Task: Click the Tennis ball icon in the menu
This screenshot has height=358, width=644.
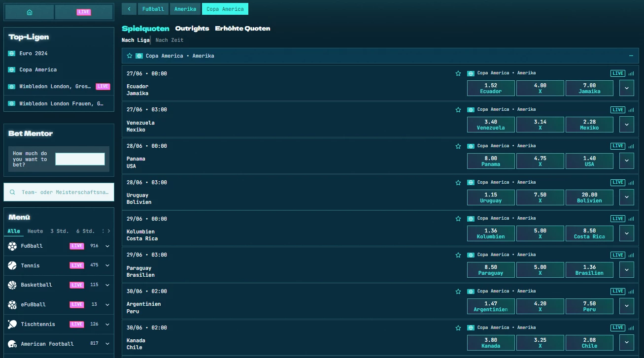Action: click(x=12, y=265)
